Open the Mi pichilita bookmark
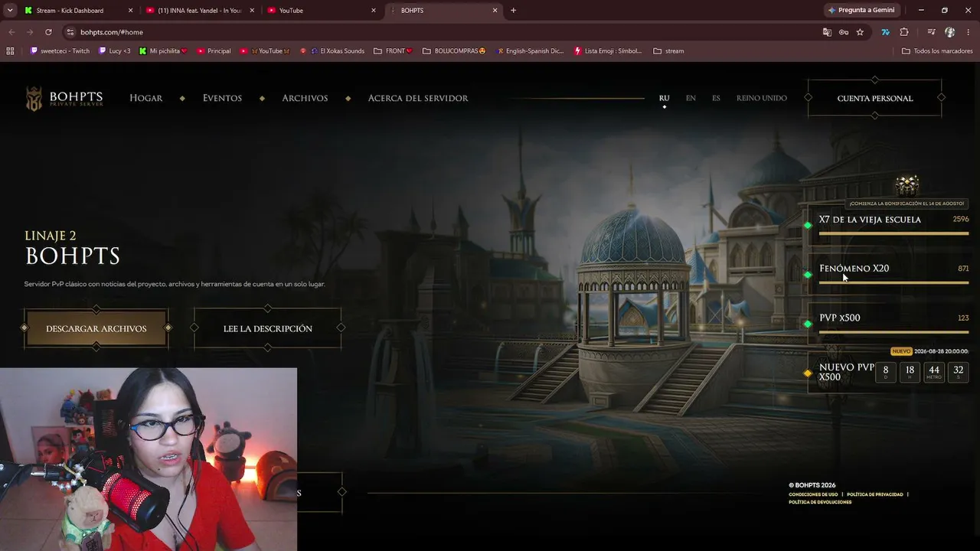Viewport: 980px width, 551px height. [163, 51]
